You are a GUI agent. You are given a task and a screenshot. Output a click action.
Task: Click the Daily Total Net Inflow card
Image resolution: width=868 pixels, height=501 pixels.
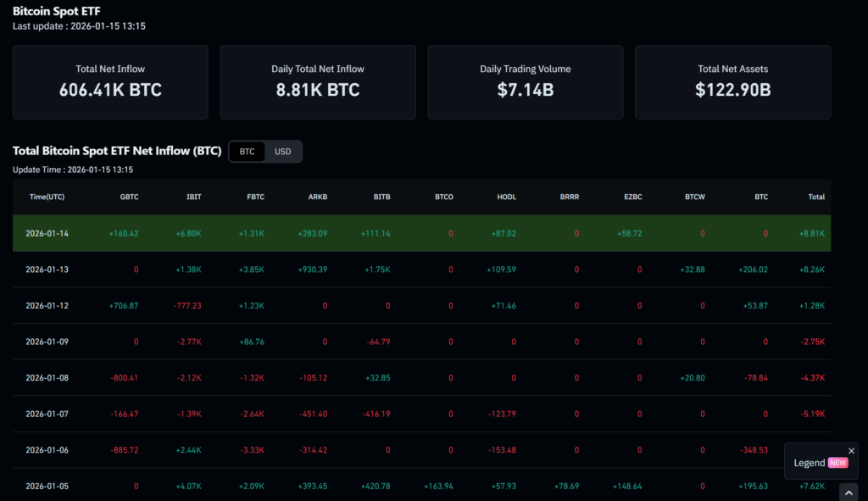318,81
